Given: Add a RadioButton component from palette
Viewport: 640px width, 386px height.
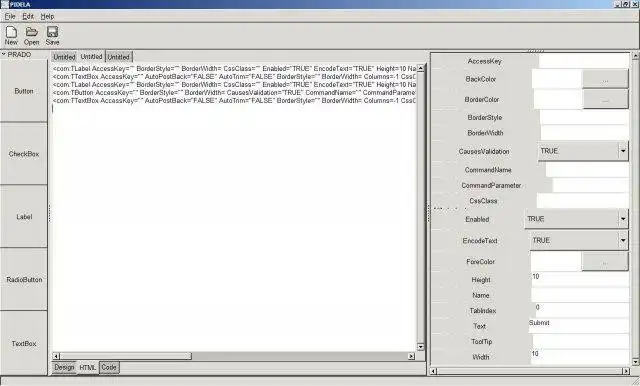Looking at the screenshot, I should tap(24, 280).
